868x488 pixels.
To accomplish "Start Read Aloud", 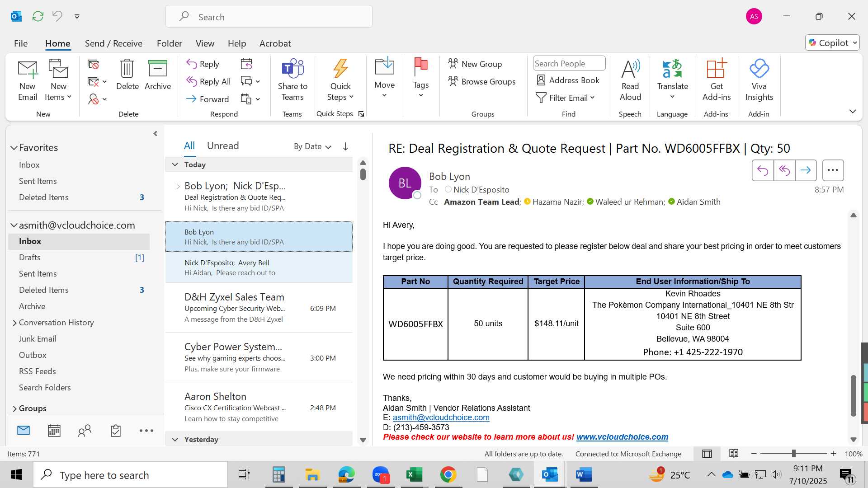I will (x=630, y=80).
